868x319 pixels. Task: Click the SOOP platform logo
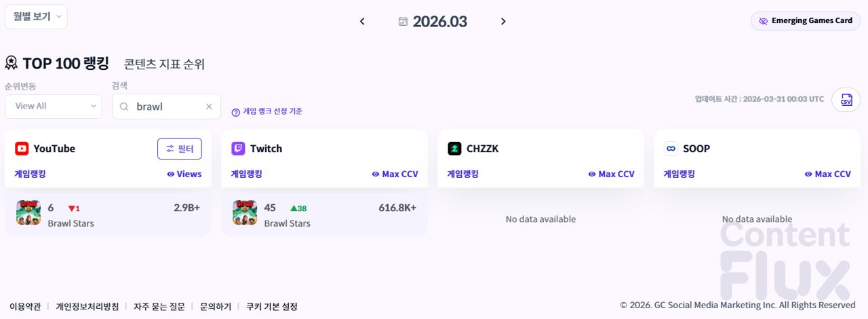(x=671, y=149)
